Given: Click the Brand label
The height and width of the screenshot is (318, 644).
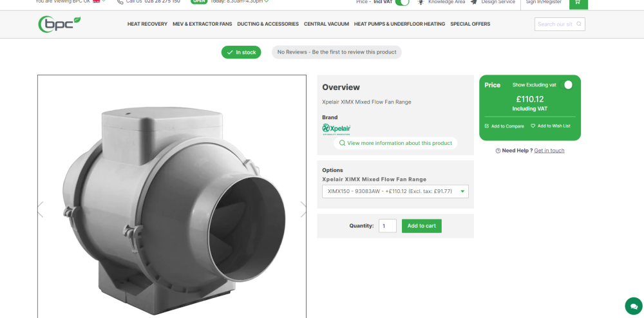Looking at the screenshot, I should coord(330,117).
